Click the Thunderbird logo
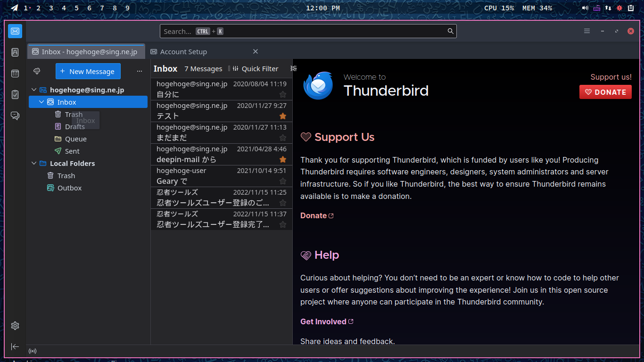The image size is (644, 362). tap(318, 85)
